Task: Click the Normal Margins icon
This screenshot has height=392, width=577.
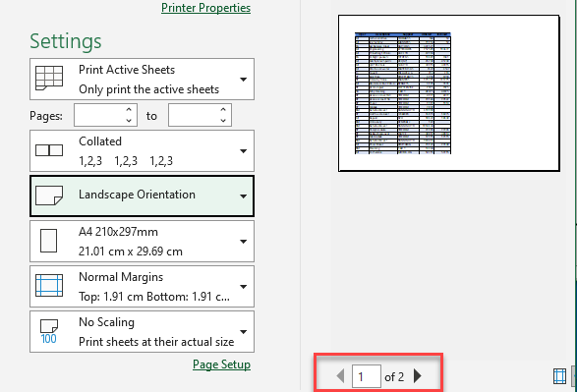Action: [x=49, y=285]
